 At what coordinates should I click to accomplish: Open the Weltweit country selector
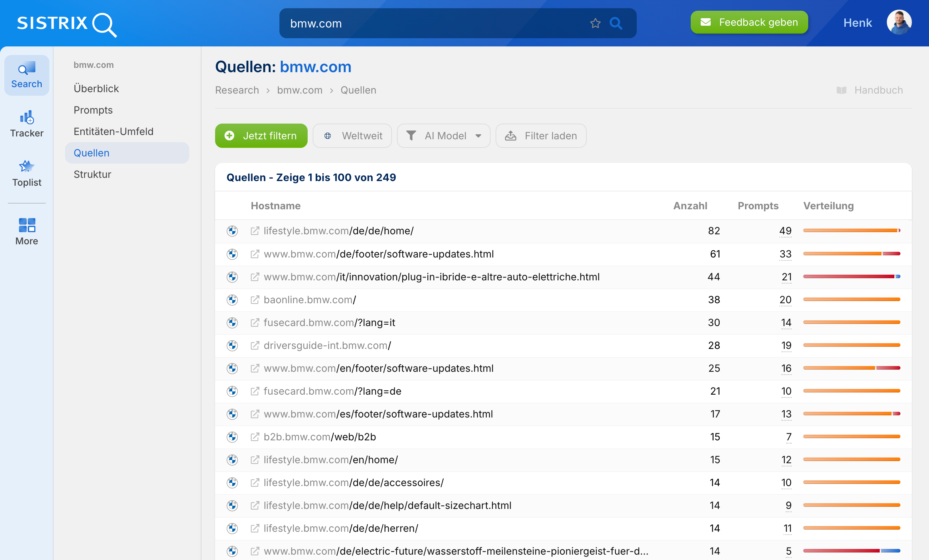[352, 136]
